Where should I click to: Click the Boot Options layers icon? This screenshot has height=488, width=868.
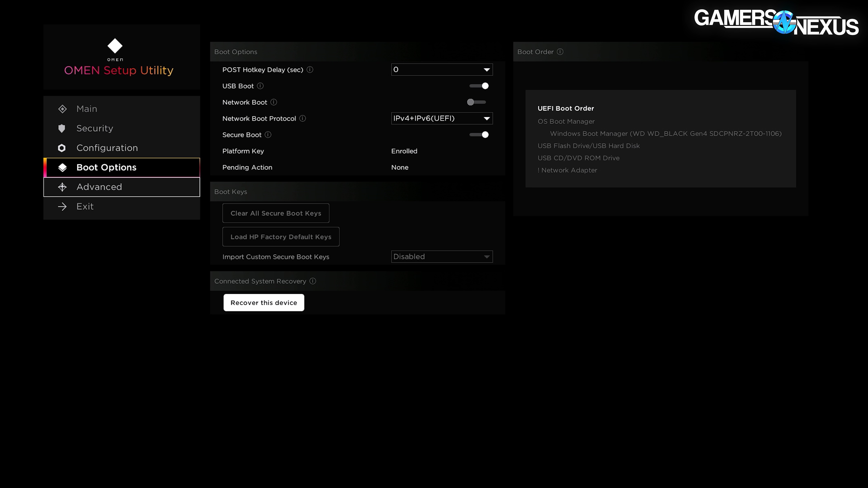pyautogui.click(x=62, y=167)
